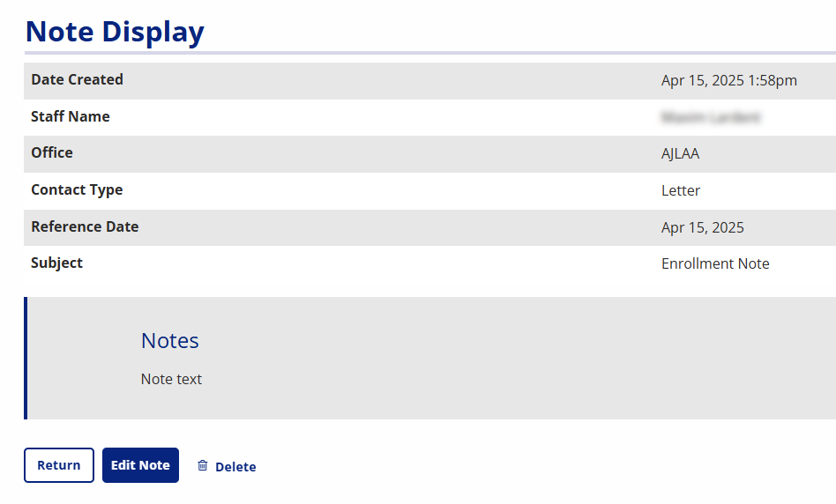836x504 pixels.
Task: Click the Reference Date value Apr 15, 2025
Action: tap(702, 227)
